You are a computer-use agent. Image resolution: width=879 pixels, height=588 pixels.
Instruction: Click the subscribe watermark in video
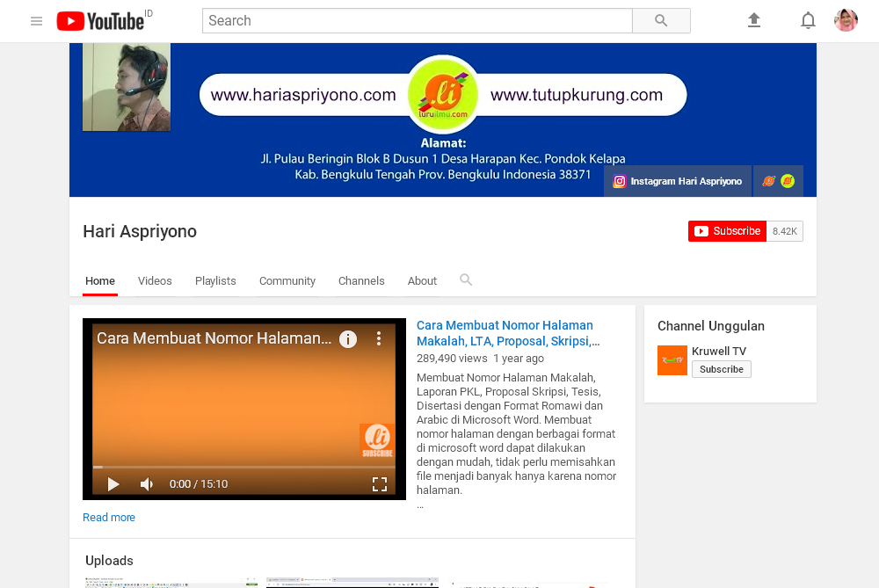(x=377, y=441)
